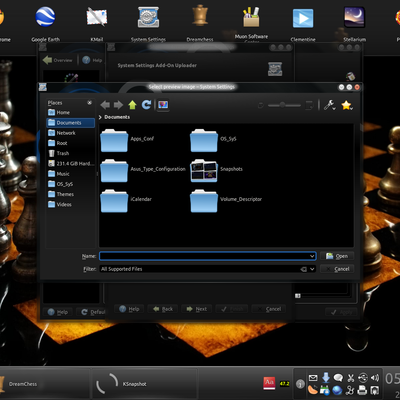Navigate to parent folder with green arrow
Screen dimensions: 400x400
[132, 105]
